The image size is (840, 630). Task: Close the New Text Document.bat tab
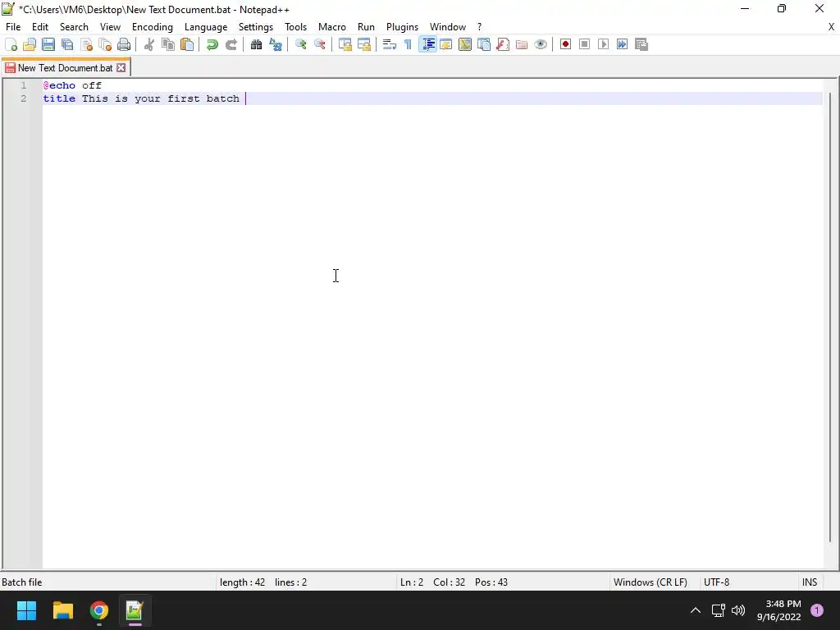121,68
